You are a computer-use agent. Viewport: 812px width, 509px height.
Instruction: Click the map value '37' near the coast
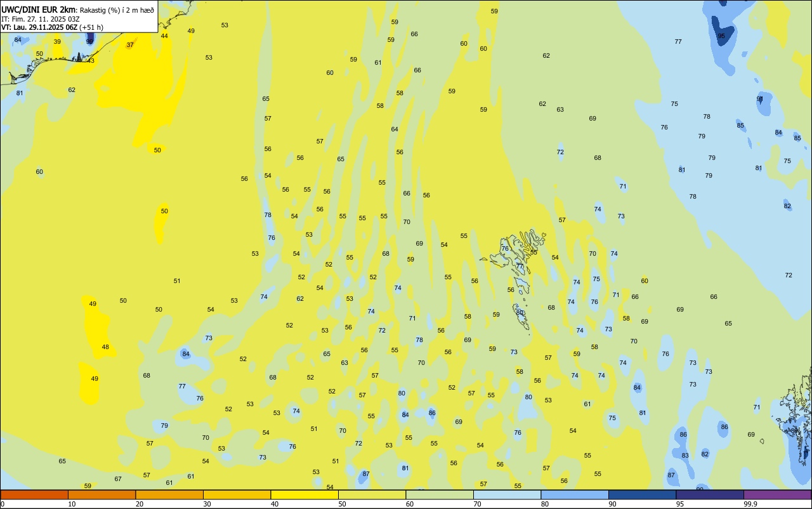tap(130, 45)
